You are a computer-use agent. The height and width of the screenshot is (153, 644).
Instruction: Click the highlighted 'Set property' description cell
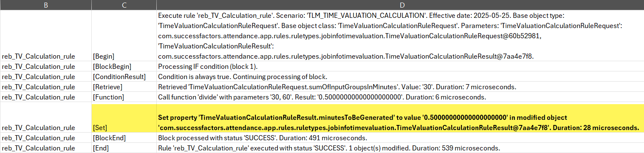tap(400, 117)
